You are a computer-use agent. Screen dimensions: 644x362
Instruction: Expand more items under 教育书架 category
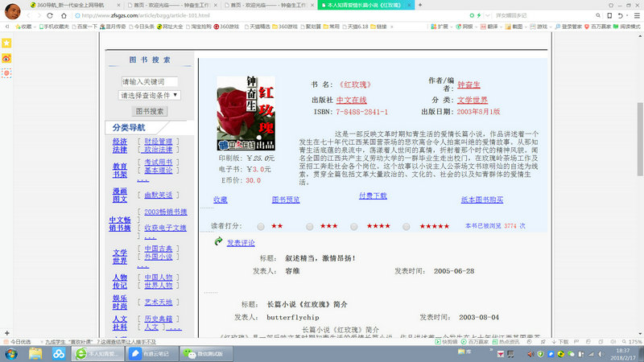point(143,179)
